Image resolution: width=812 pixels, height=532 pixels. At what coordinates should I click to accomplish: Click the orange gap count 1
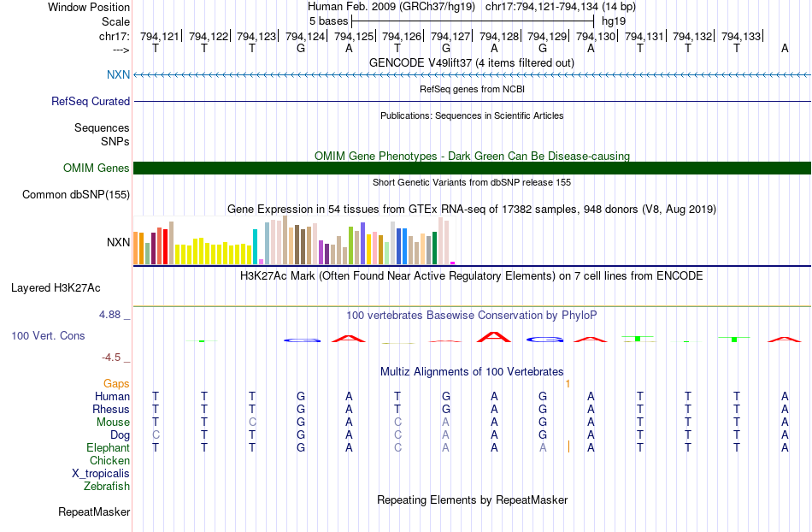tap(568, 384)
